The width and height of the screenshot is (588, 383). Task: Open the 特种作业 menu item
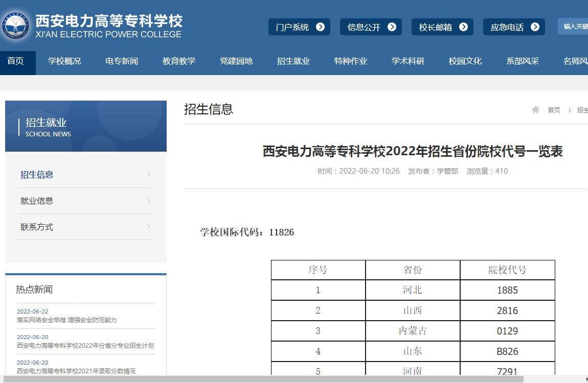351,61
